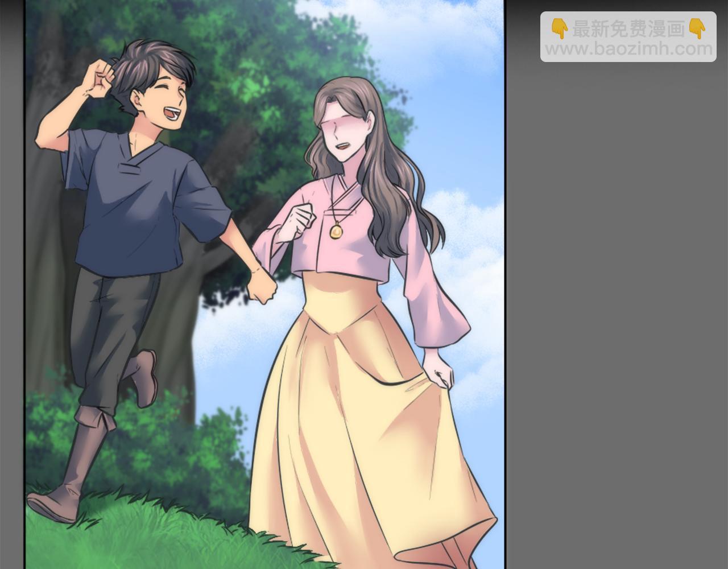Click the left pointing-hand emoji in banner
728x569 pixels.
[x=560, y=28]
